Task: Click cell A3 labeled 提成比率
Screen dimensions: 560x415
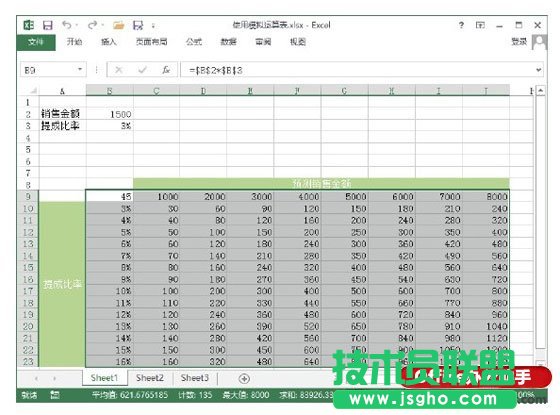Action: coord(62,126)
